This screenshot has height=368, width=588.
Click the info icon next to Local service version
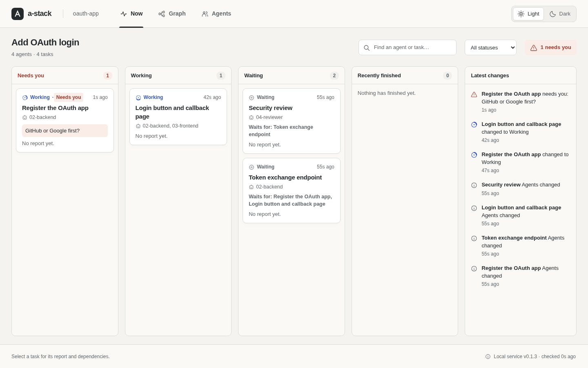coord(488,357)
